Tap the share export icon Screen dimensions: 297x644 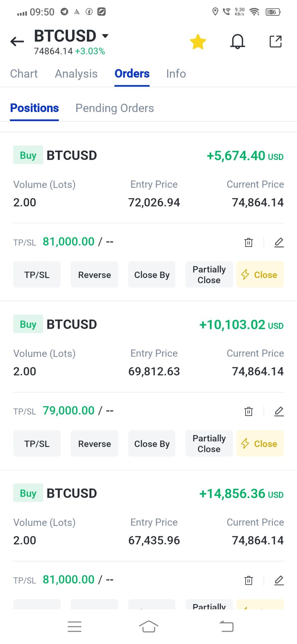tap(276, 42)
